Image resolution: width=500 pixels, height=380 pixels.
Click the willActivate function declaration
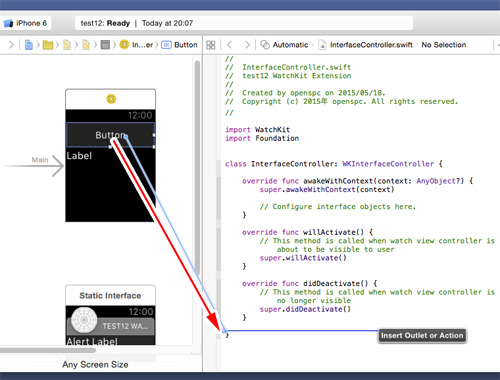tap(307, 232)
